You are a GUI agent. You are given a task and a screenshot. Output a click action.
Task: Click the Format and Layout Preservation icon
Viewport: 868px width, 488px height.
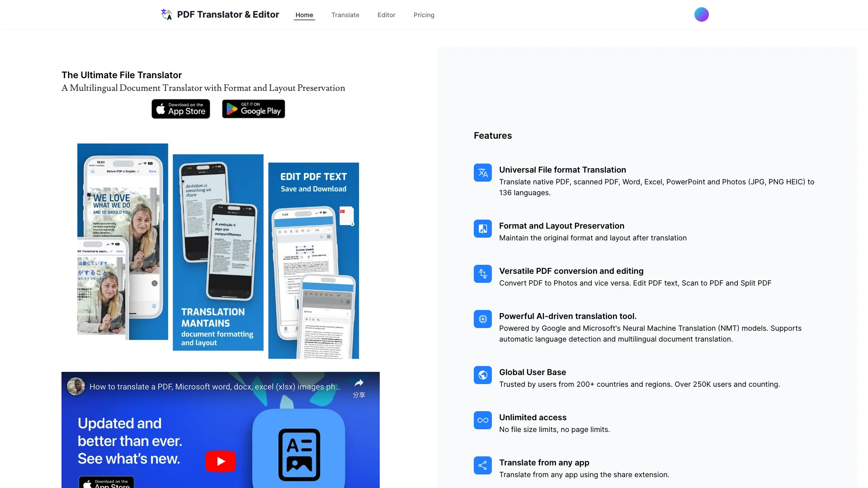[x=482, y=228]
